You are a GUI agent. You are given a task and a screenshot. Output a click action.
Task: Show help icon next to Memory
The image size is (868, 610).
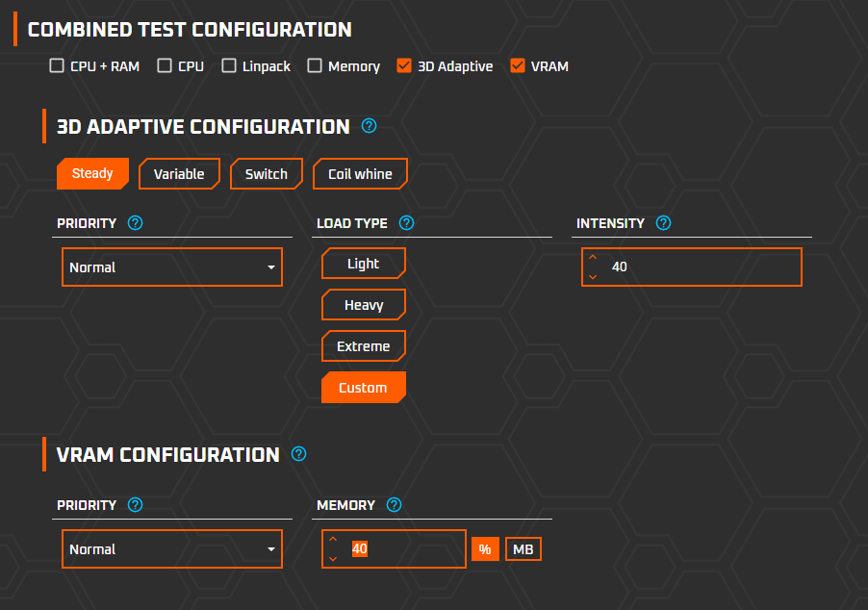395,505
